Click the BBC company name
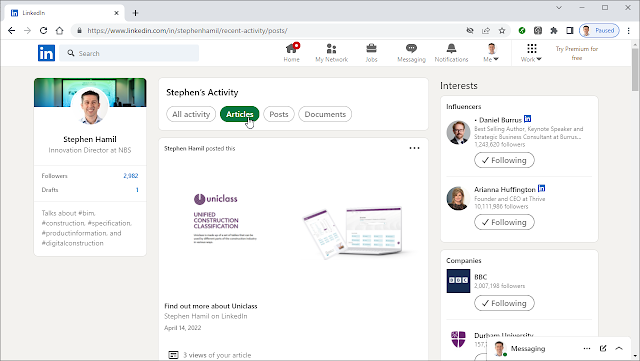The width and height of the screenshot is (640, 361). (480, 277)
